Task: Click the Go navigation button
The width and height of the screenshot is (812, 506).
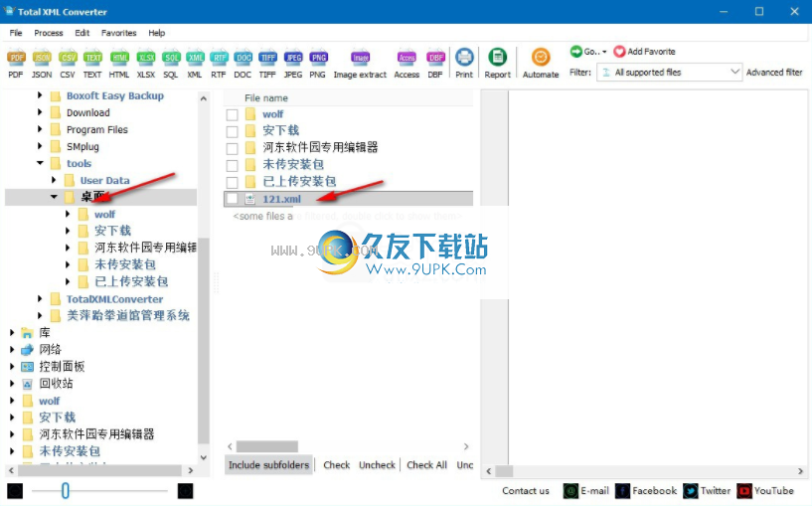Action: tap(588, 52)
